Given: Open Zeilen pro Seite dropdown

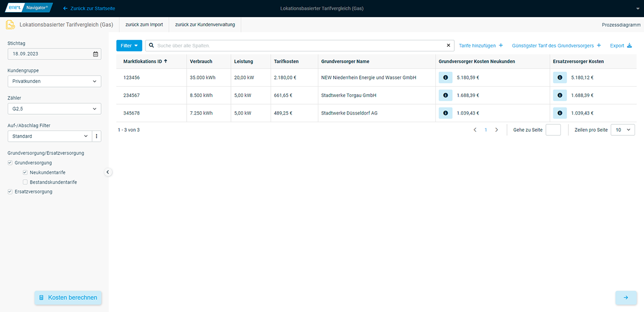Looking at the screenshot, I should (x=622, y=130).
